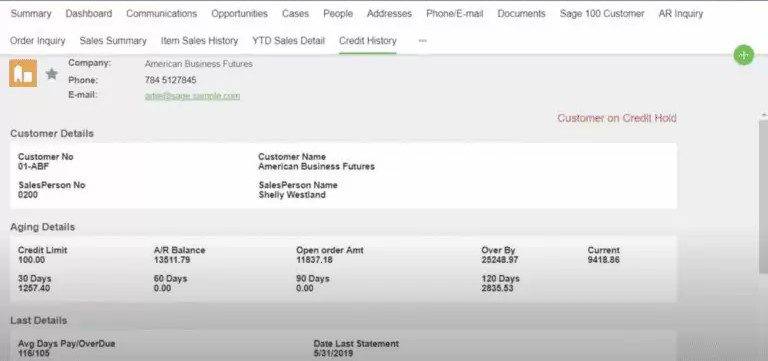Screen dimensions: 768x361
Task: Open the Summary tab
Action: (31, 14)
